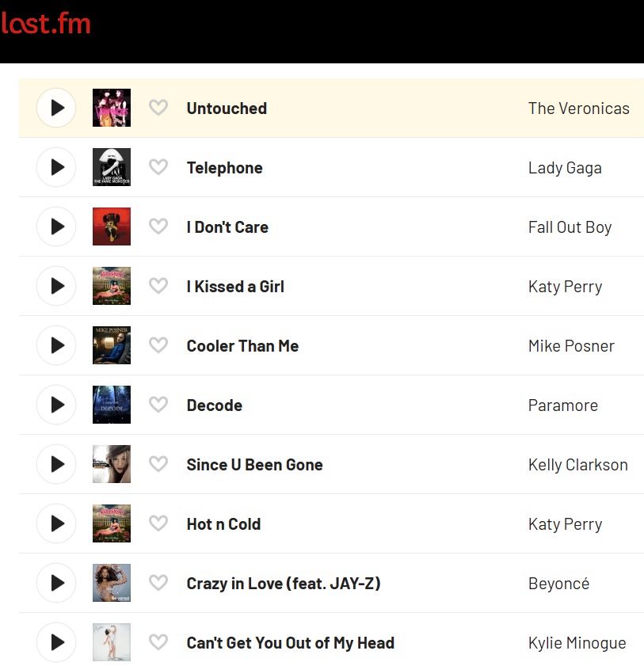
Task: Open the Decode album cover thumbnail
Action: point(112,405)
